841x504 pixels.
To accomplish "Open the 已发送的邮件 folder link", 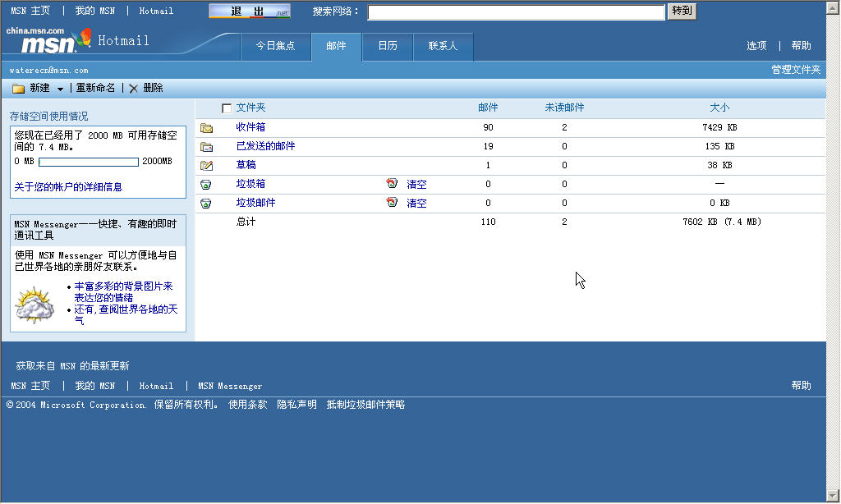I will (x=265, y=146).
